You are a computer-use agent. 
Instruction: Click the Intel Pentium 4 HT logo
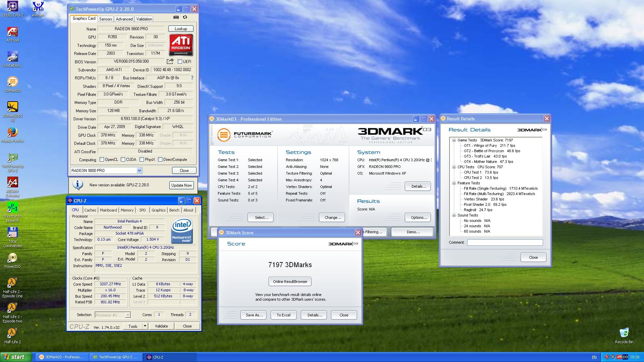pos(182,231)
